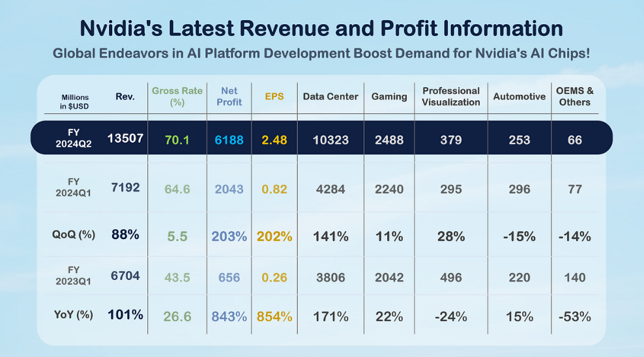Select the Gaming column header
This screenshot has width=644, height=357.
click(x=389, y=96)
